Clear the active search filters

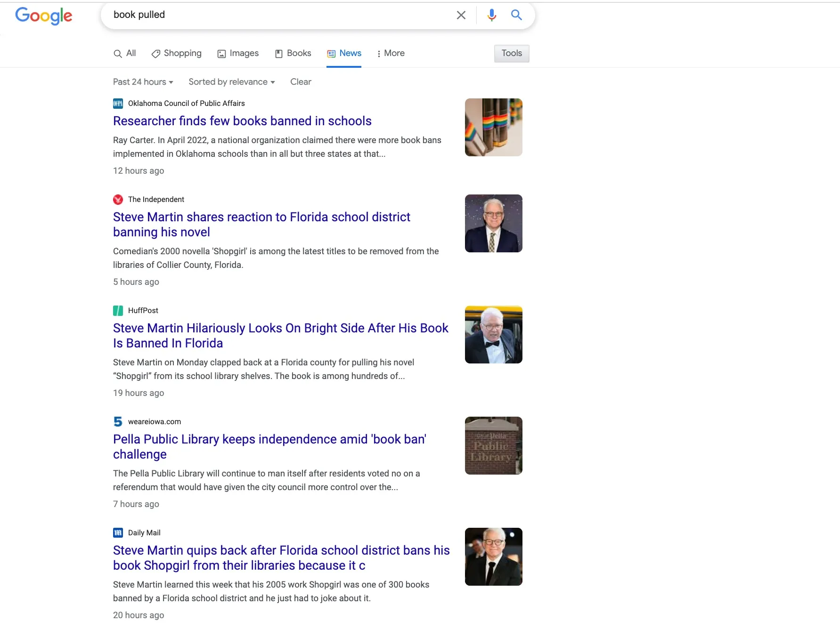(x=301, y=82)
